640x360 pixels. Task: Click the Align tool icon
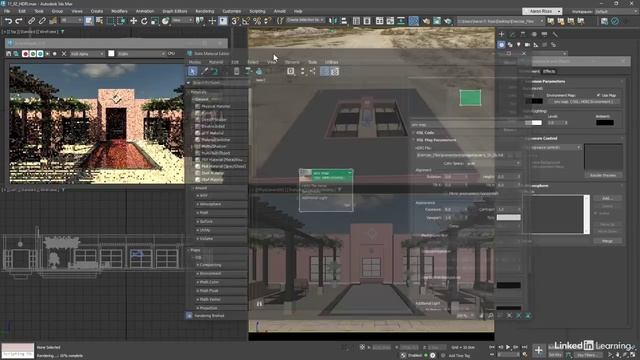coord(343,21)
